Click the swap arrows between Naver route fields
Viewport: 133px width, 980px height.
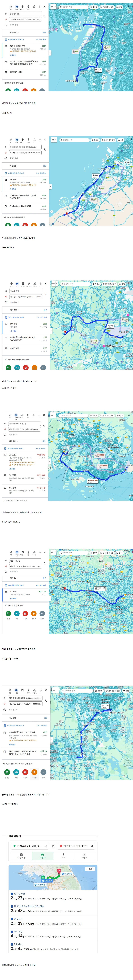pos(53,846)
